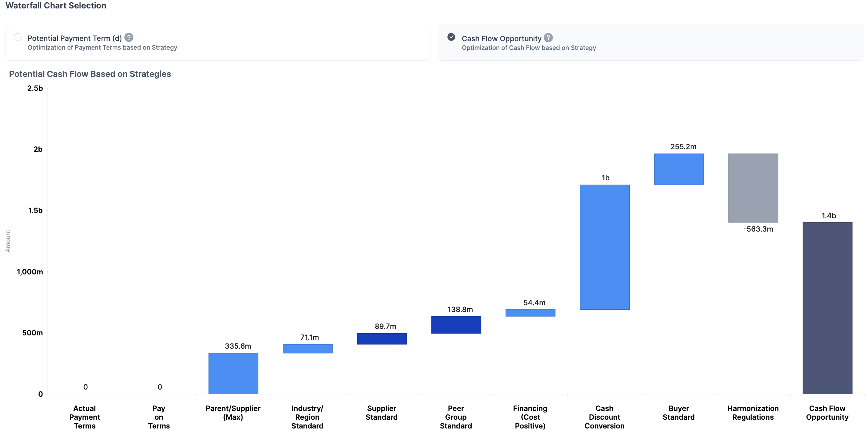Click help icon beside Potential Payment Term
868x434 pixels.
pyautogui.click(x=129, y=37)
